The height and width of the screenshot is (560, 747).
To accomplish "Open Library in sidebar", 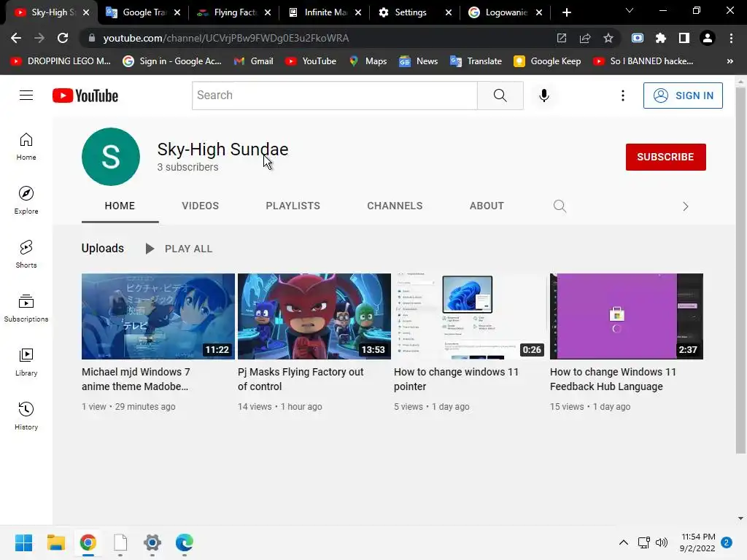I will pos(26,362).
